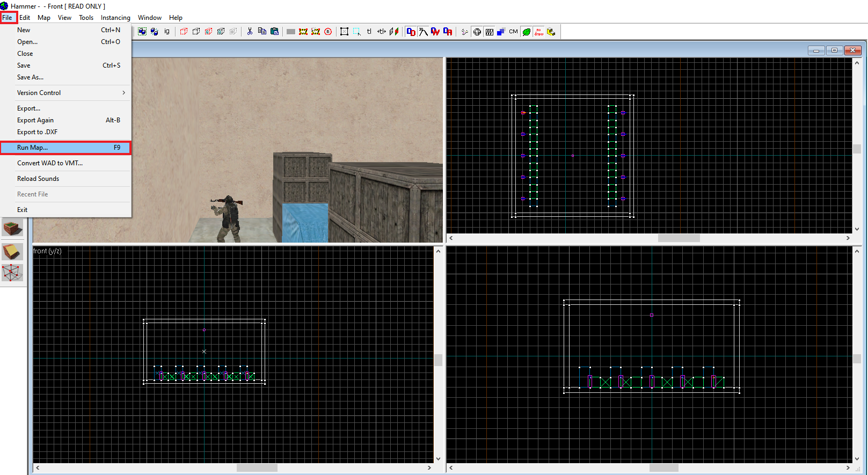Toggle the 'CM' cordon toolbar button
868x475 pixels.
coord(513,32)
